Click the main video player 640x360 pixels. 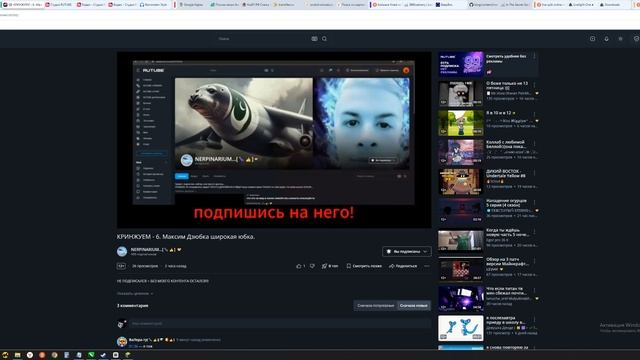pyautogui.click(x=274, y=140)
